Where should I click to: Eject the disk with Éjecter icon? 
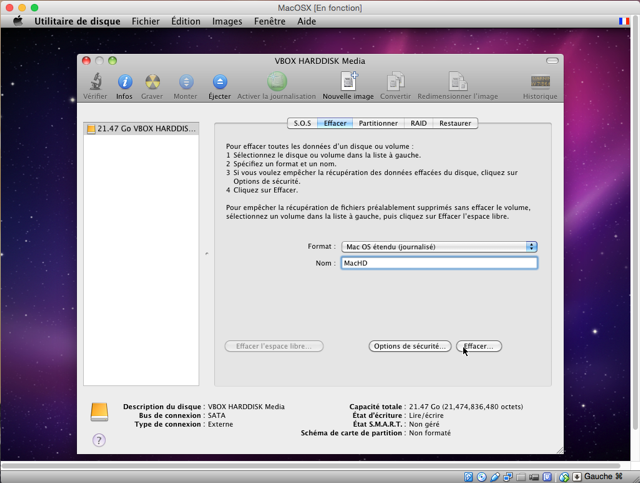click(220, 82)
